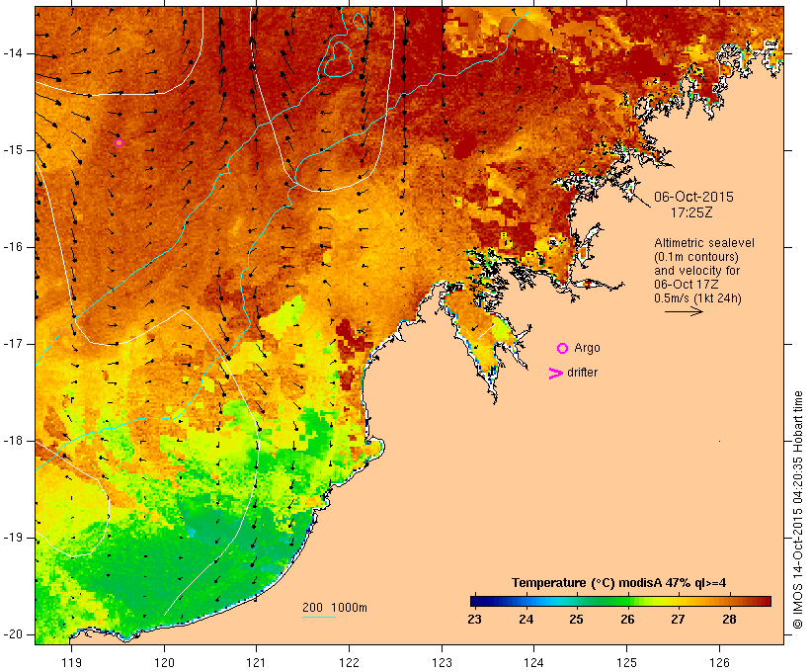Click the dark red 28°C end of colorbar
The height and width of the screenshot is (672, 810).
click(766, 601)
